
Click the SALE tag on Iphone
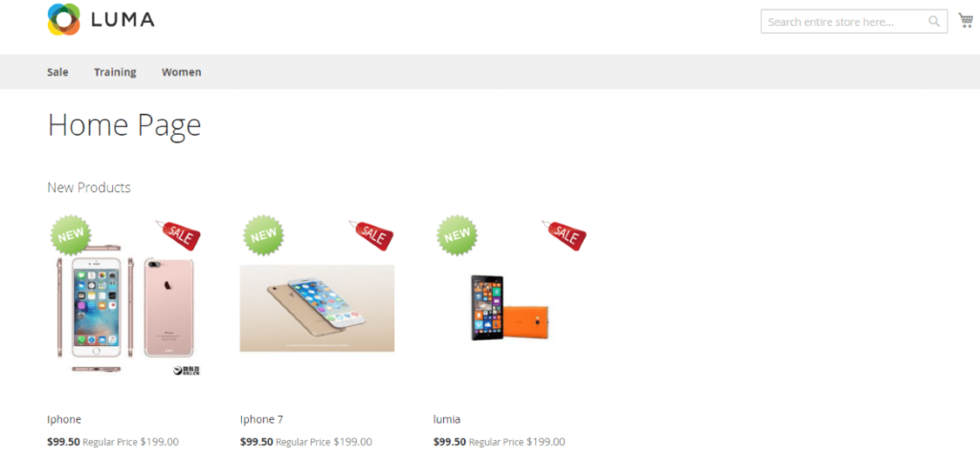pyautogui.click(x=179, y=235)
